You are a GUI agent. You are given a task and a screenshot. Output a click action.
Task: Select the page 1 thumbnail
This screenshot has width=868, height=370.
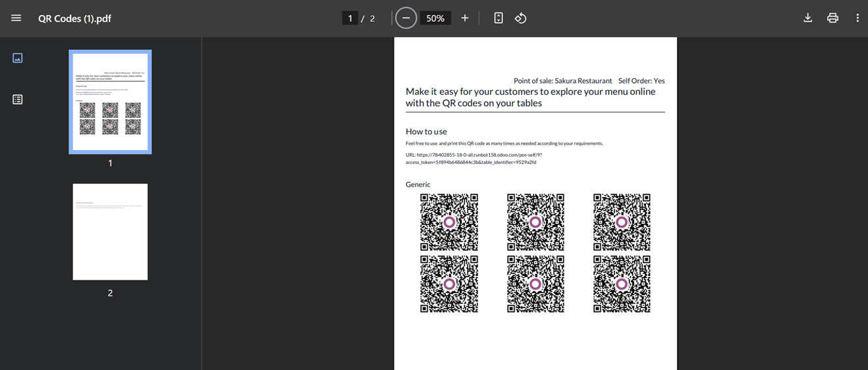click(x=110, y=102)
